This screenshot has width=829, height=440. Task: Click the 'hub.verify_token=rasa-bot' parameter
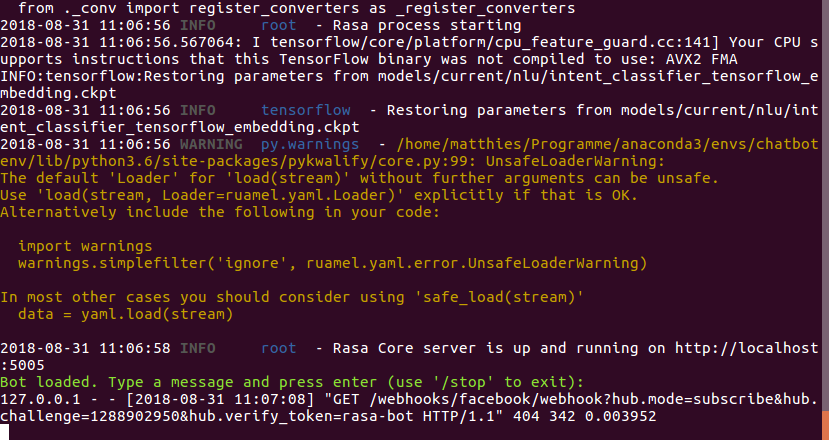click(301, 416)
